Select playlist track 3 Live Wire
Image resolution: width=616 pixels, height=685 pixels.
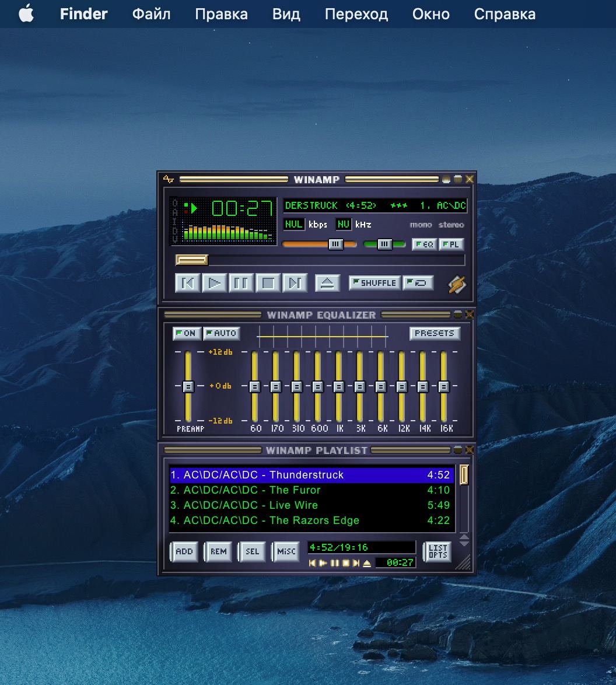(x=311, y=505)
